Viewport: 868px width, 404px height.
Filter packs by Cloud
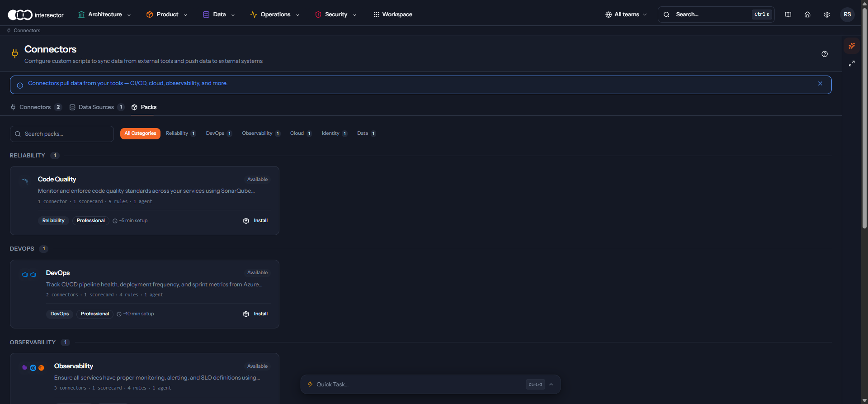click(x=301, y=133)
